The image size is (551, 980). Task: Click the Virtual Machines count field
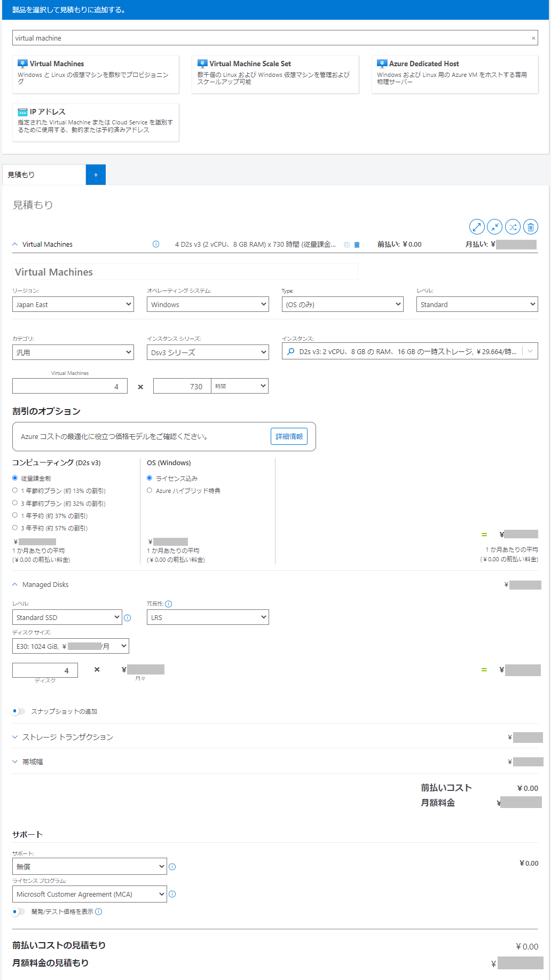coord(70,386)
